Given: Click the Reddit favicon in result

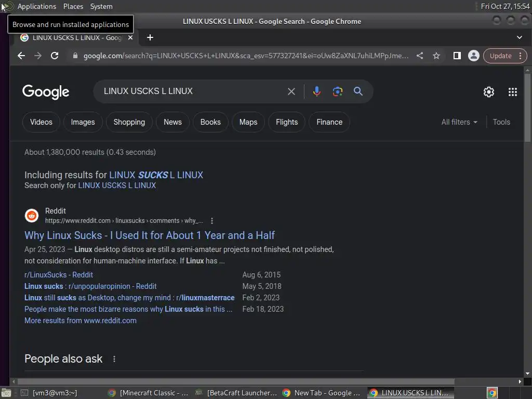Looking at the screenshot, I should [32, 216].
